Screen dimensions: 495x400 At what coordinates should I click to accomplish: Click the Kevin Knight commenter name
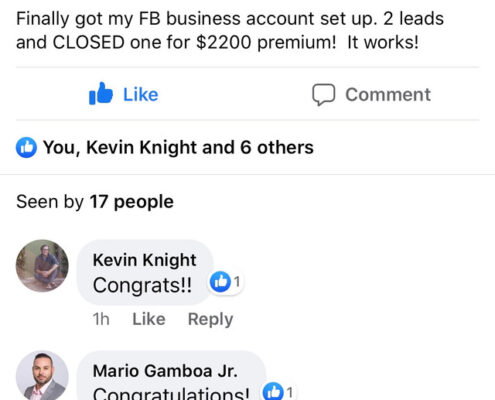144,260
